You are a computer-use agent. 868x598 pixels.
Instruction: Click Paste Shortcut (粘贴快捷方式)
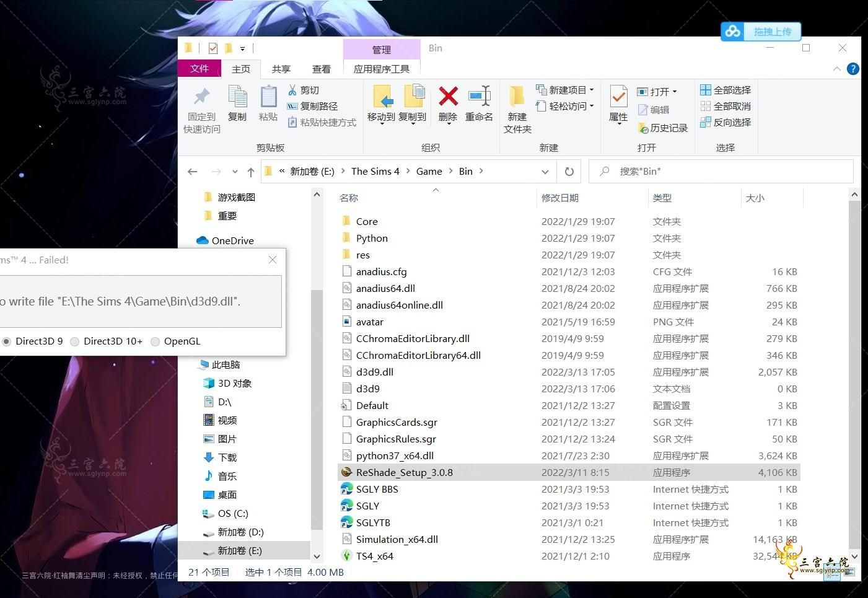[322, 123]
